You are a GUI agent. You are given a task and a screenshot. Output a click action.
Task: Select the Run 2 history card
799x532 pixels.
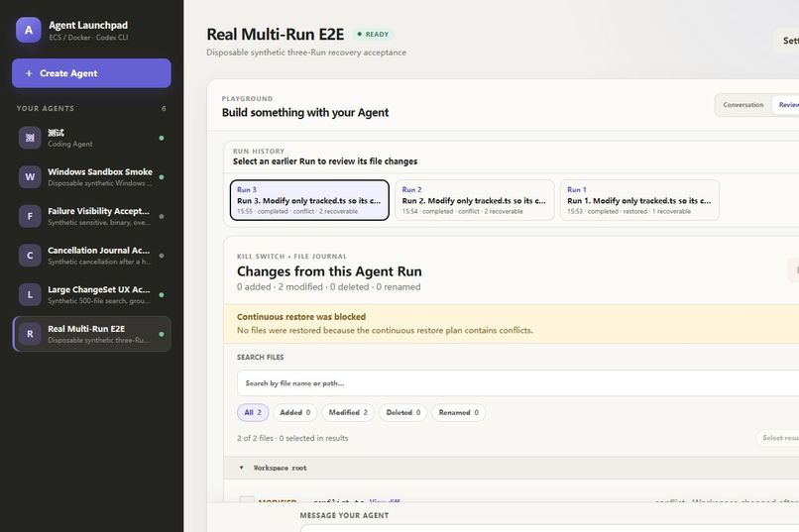point(475,200)
